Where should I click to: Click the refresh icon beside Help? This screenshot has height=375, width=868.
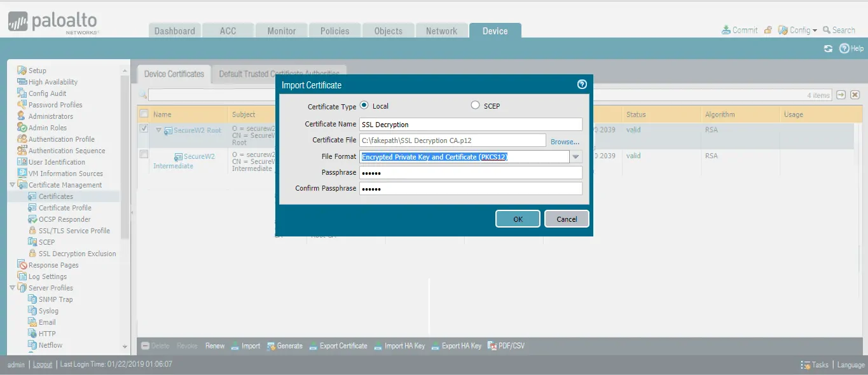click(828, 49)
